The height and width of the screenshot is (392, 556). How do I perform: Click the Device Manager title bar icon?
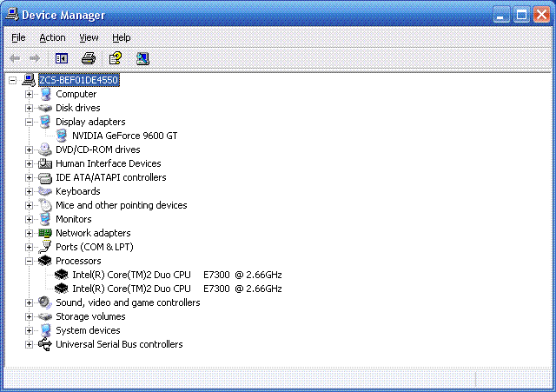12,15
